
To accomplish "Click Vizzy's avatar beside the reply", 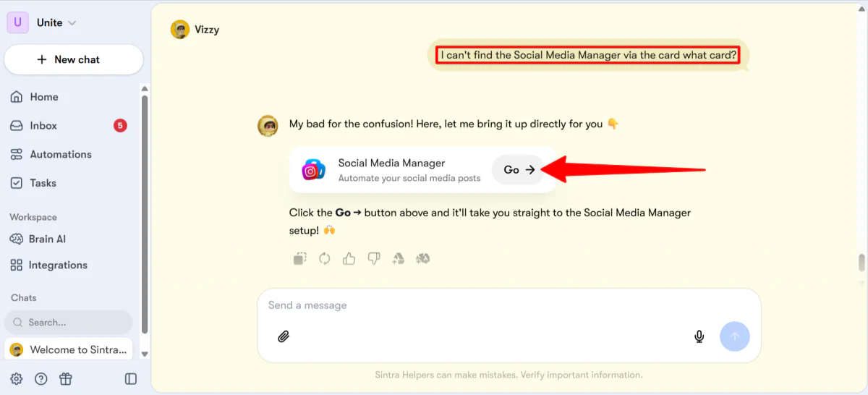I will tap(268, 125).
